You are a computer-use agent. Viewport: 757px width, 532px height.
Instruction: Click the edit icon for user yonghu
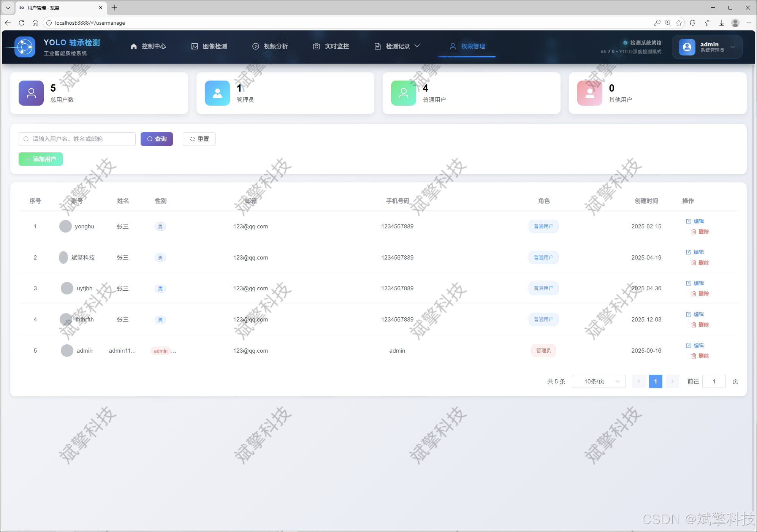[688, 221]
